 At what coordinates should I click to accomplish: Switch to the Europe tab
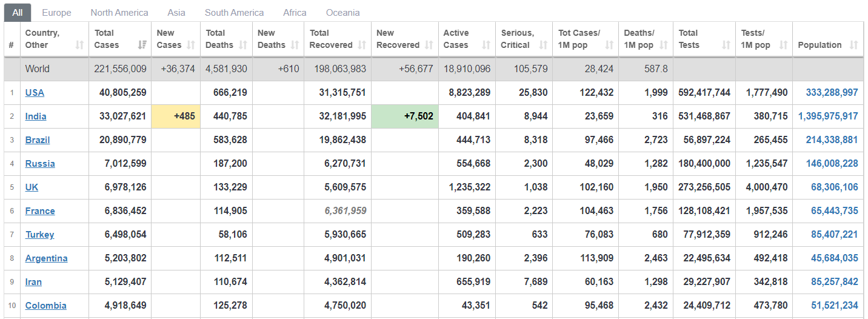(56, 12)
